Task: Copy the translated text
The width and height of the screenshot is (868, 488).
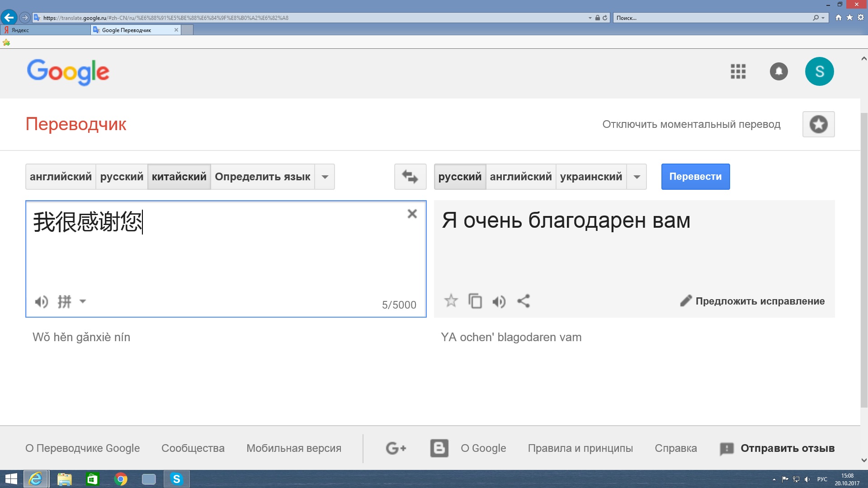Action: pos(475,301)
